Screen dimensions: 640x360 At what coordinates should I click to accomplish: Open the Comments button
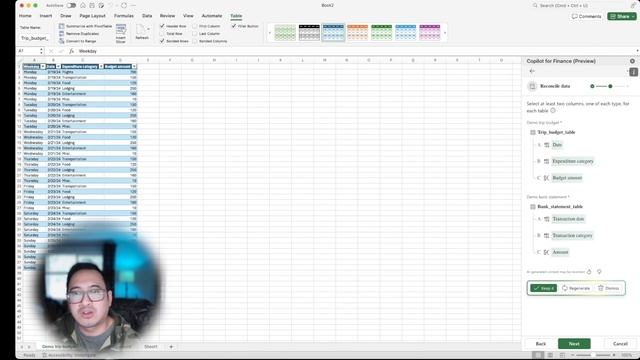[587, 16]
